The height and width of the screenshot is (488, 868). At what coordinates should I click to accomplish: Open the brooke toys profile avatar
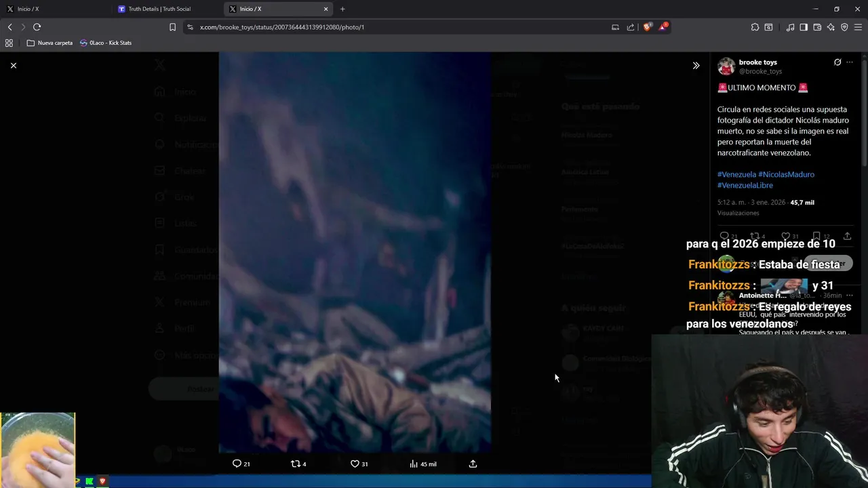pyautogui.click(x=726, y=66)
